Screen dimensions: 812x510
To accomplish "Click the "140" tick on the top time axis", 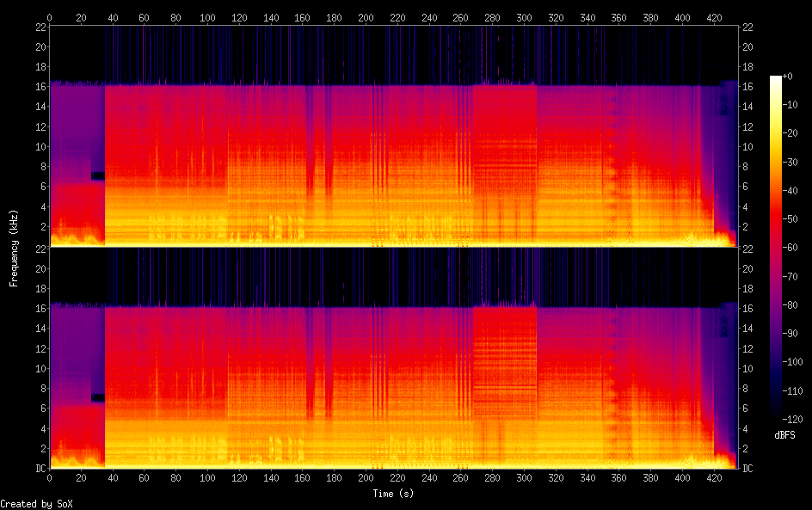I will 271,17.
